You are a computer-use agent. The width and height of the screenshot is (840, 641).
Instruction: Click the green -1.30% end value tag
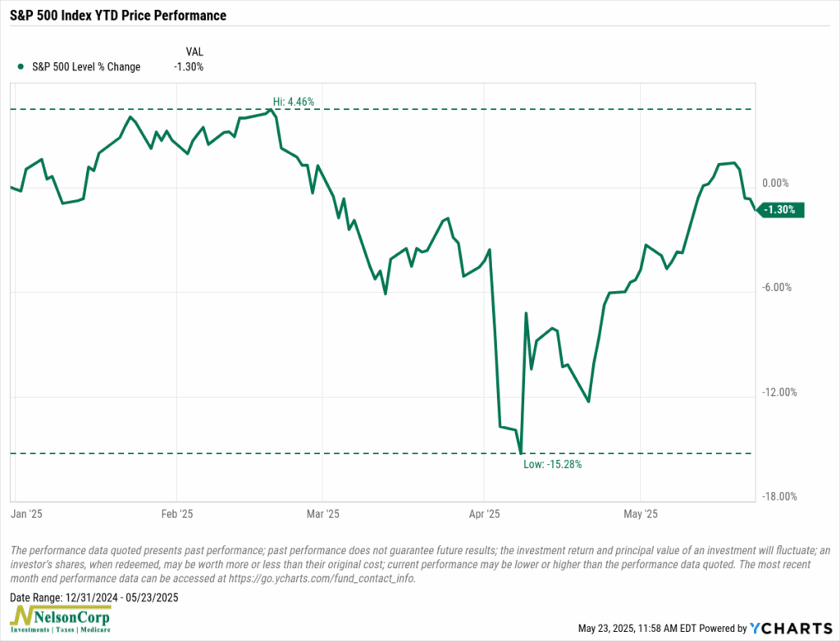tap(782, 210)
